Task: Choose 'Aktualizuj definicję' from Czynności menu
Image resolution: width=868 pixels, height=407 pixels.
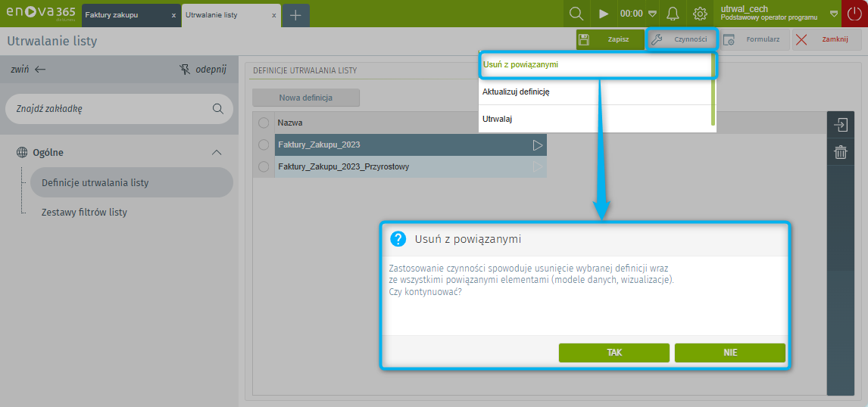Action: pos(516,92)
